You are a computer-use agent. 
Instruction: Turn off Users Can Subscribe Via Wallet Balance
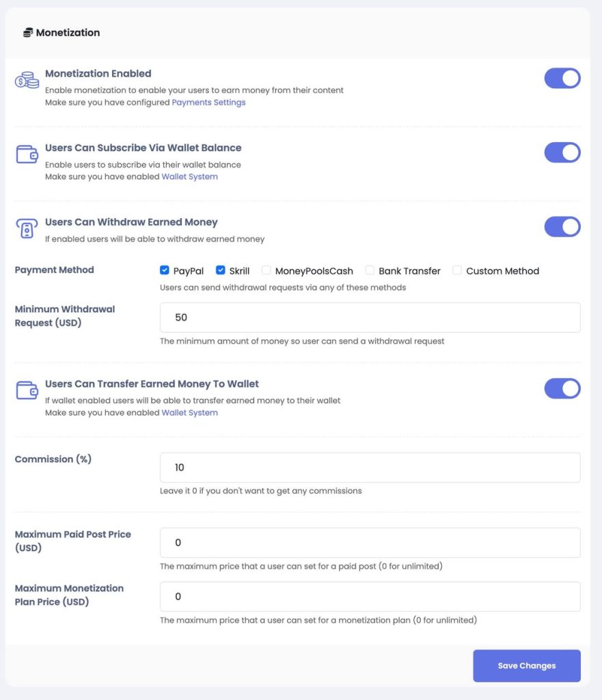(562, 152)
